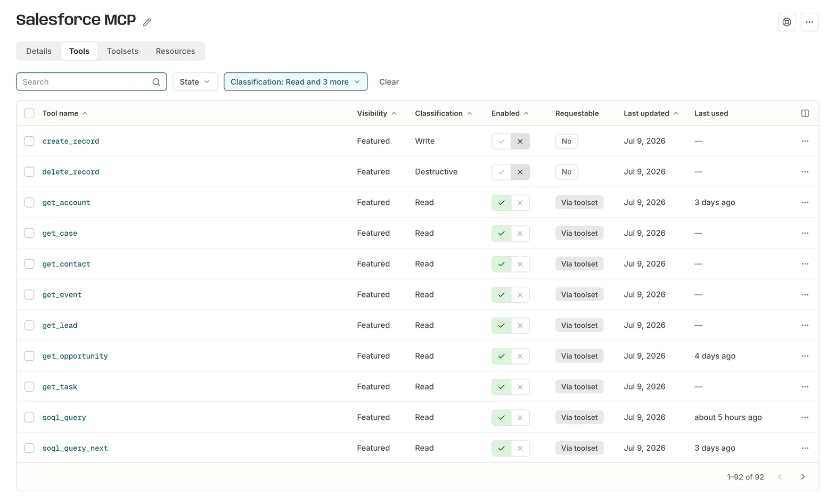Screen dimensions: 835x504
Task: Open row actions menu for get_opportunity
Action: (x=805, y=356)
